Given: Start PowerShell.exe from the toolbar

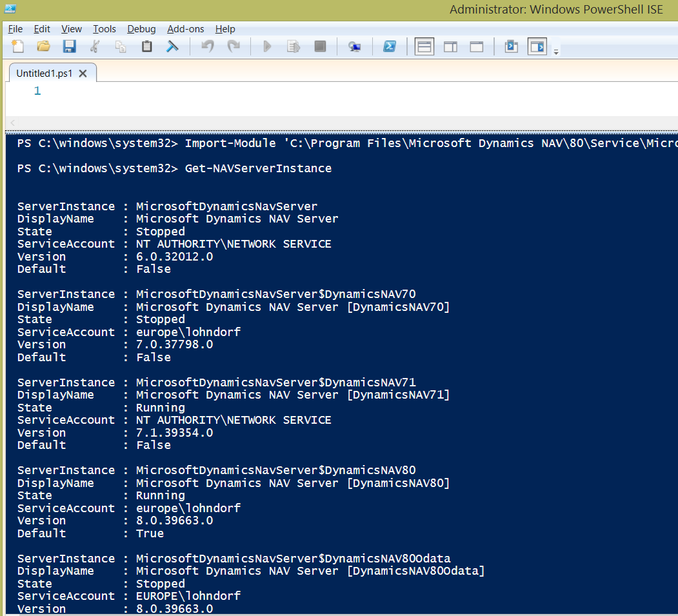Looking at the screenshot, I should (x=388, y=46).
